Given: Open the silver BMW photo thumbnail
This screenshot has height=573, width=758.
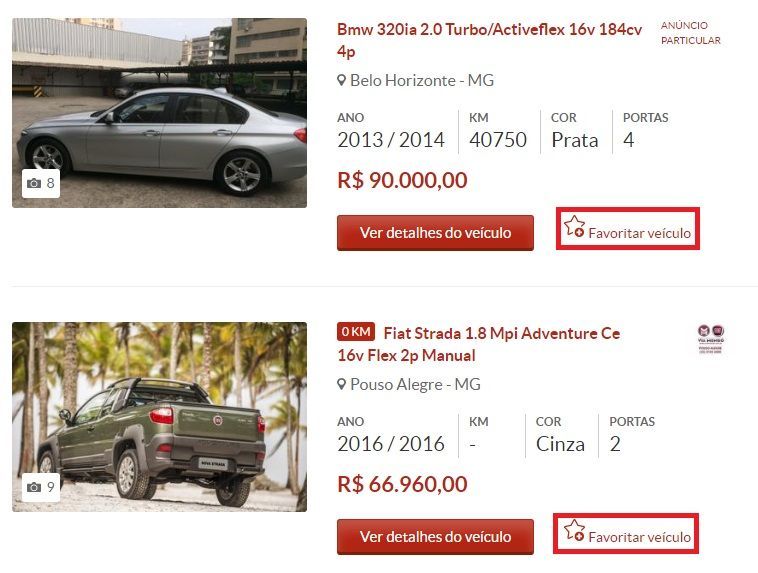Looking at the screenshot, I should pos(160,113).
